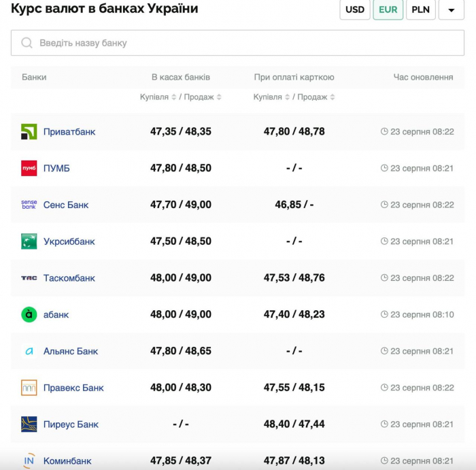Click Правекс Банк cash rate 48,00 / 48,30
This screenshot has width=476, height=470.
click(181, 388)
